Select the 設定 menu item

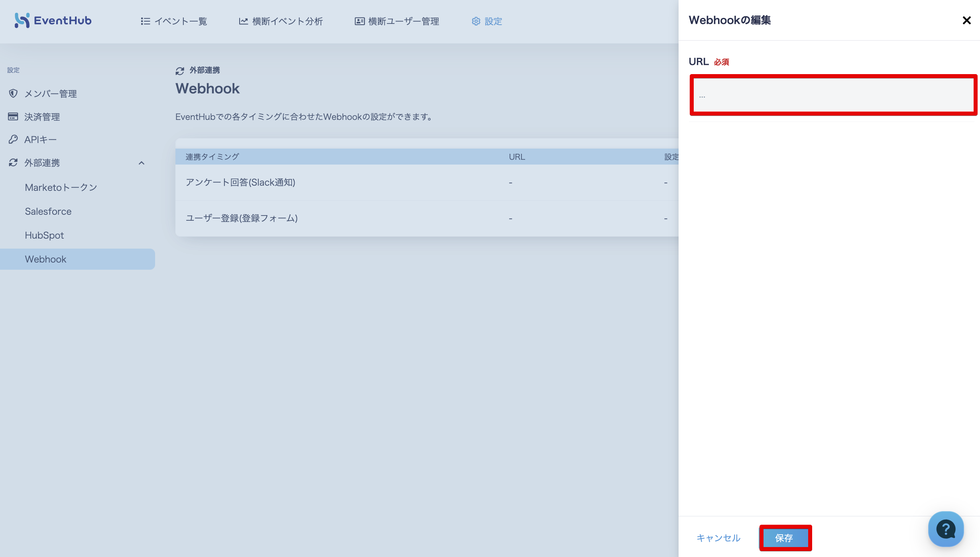coord(487,21)
